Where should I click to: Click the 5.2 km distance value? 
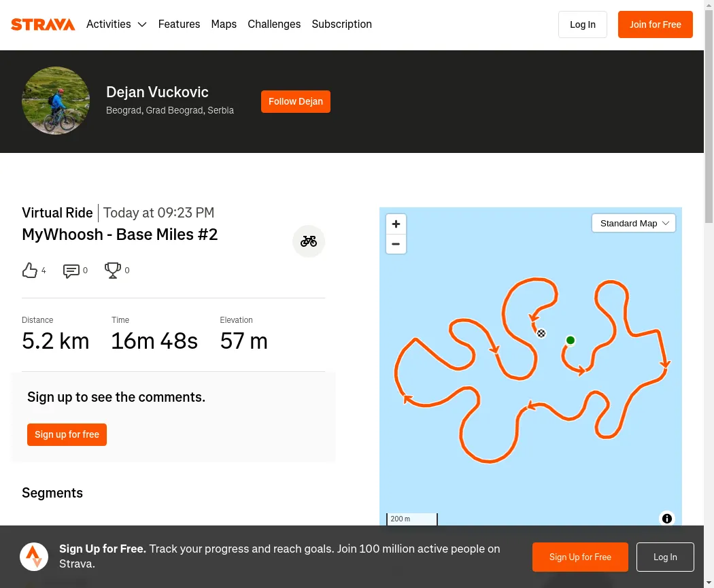click(56, 341)
